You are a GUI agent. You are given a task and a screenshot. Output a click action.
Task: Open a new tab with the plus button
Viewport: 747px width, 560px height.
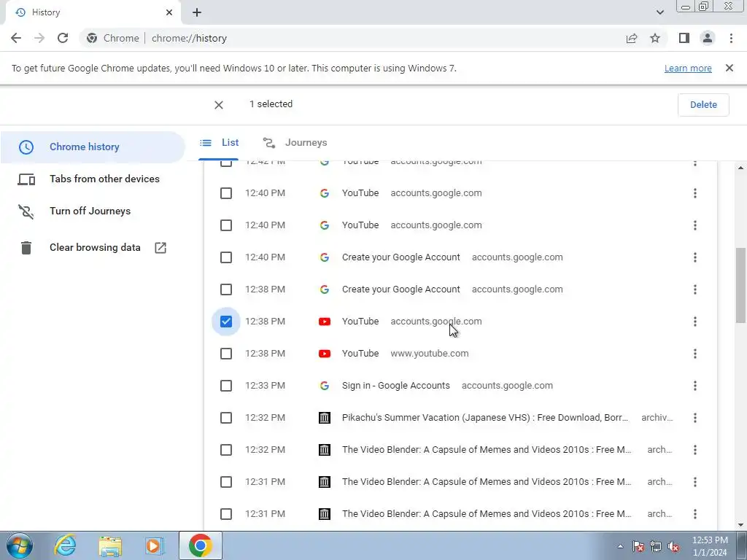(x=197, y=12)
